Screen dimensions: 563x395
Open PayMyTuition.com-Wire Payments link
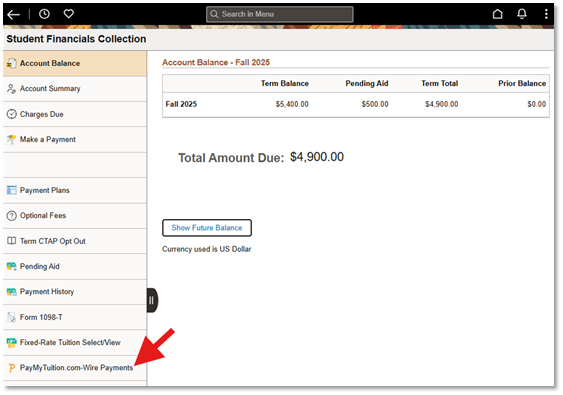tap(75, 368)
